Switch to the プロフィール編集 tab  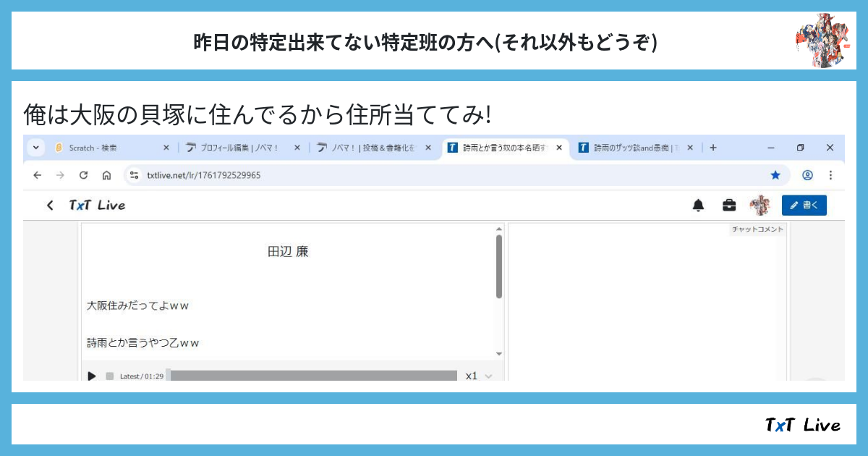239,148
